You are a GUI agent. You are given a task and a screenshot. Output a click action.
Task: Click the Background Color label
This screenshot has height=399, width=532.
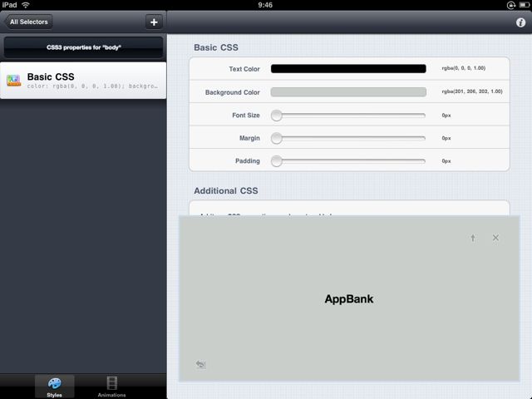(233, 92)
